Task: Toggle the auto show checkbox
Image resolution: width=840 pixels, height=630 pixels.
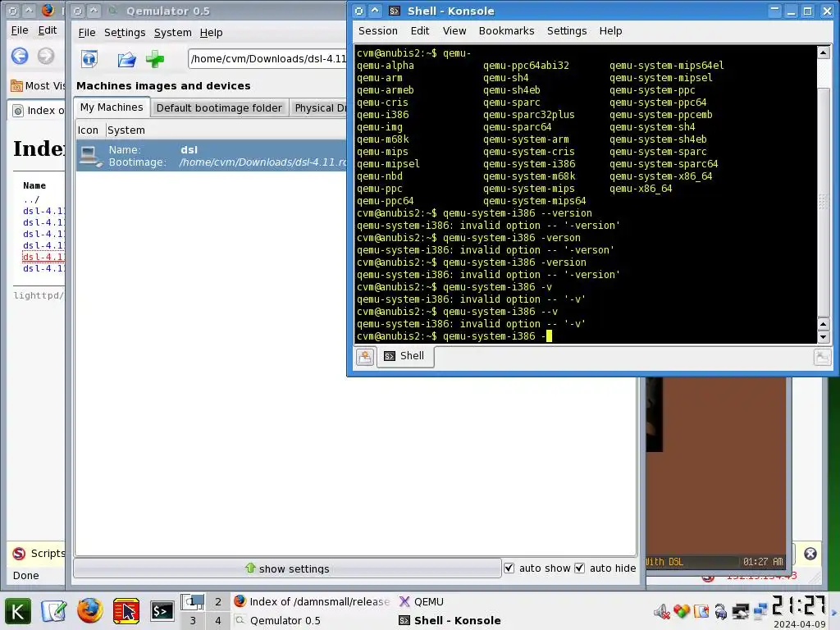Action: [x=509, y=568]
